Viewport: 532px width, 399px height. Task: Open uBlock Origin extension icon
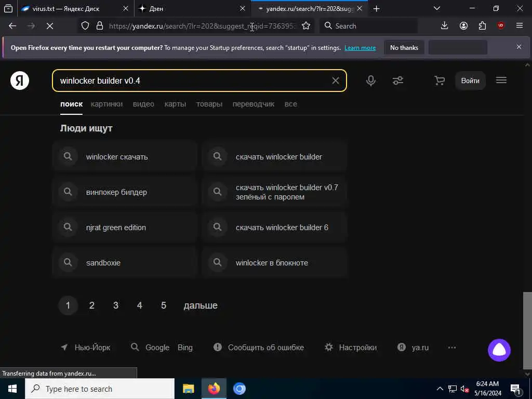(x=501, y=25)
